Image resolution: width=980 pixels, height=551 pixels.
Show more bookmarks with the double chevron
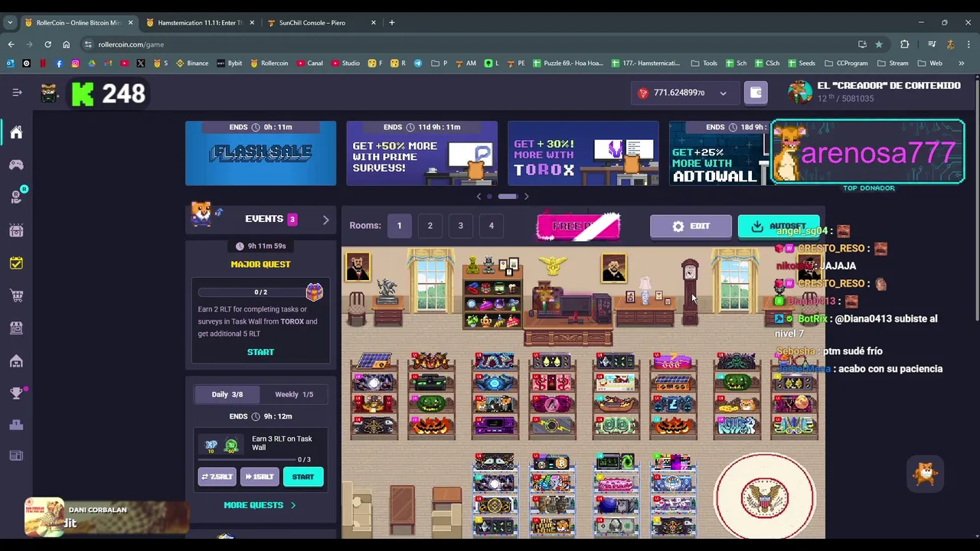pos(962,64)
